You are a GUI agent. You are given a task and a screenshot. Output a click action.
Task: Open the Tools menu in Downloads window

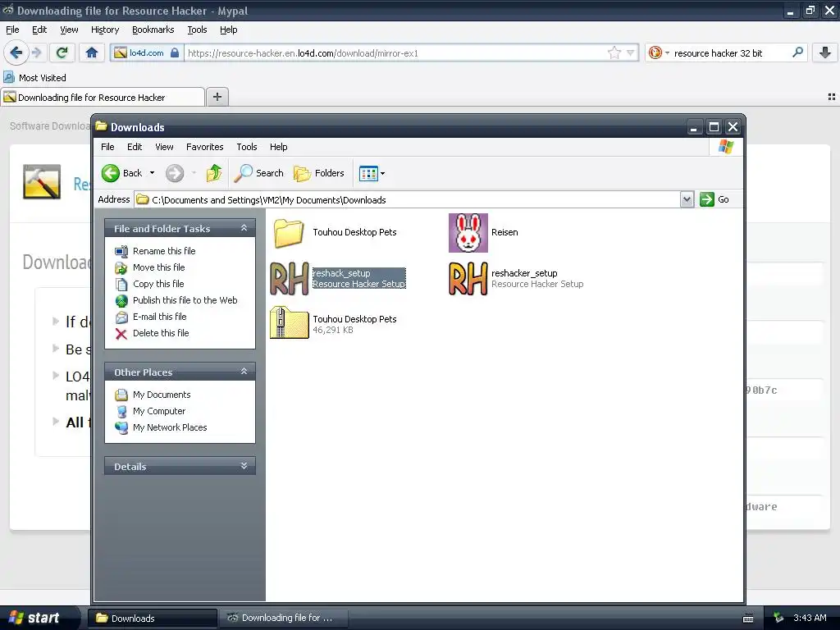(x=246, y=147)
